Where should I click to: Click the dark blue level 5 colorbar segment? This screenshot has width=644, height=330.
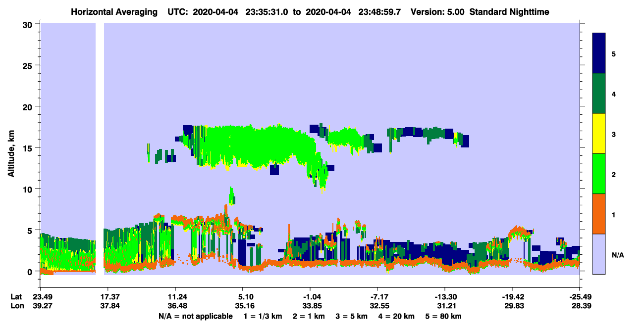tap(599, 53)
